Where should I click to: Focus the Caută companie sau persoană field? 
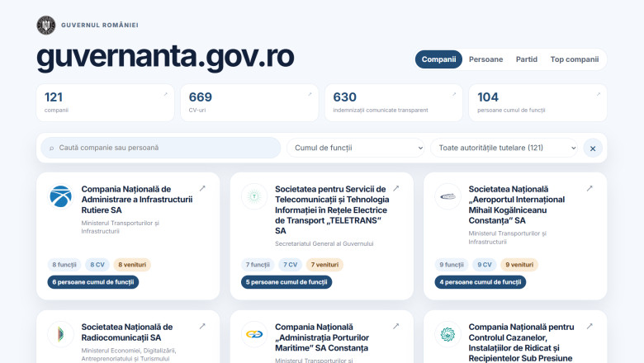click(x=161, y=148)
